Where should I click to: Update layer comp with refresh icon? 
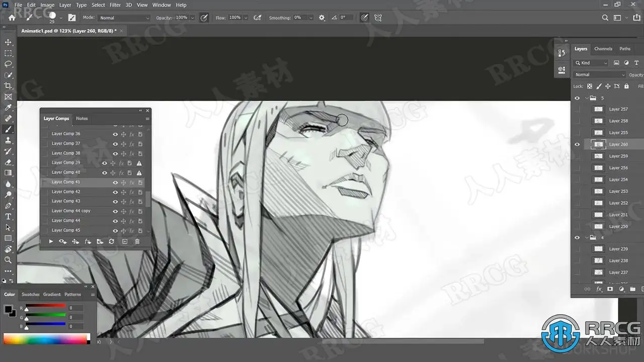(111, 241)
